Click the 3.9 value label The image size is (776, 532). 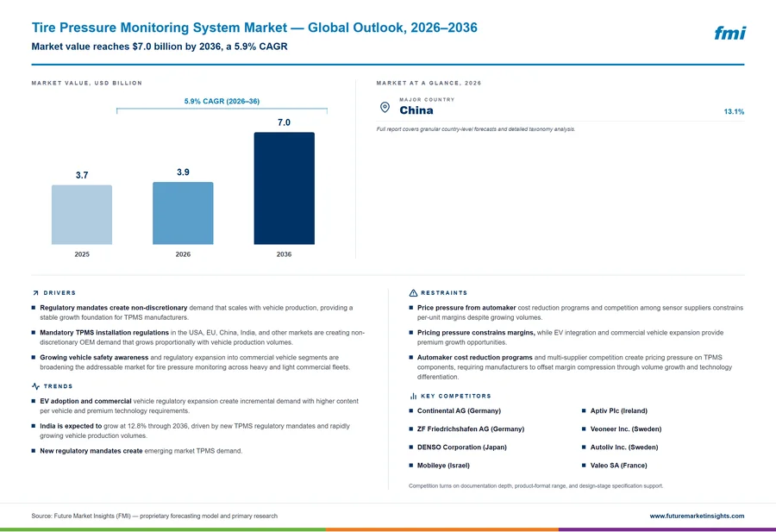[x=183, y=172]
